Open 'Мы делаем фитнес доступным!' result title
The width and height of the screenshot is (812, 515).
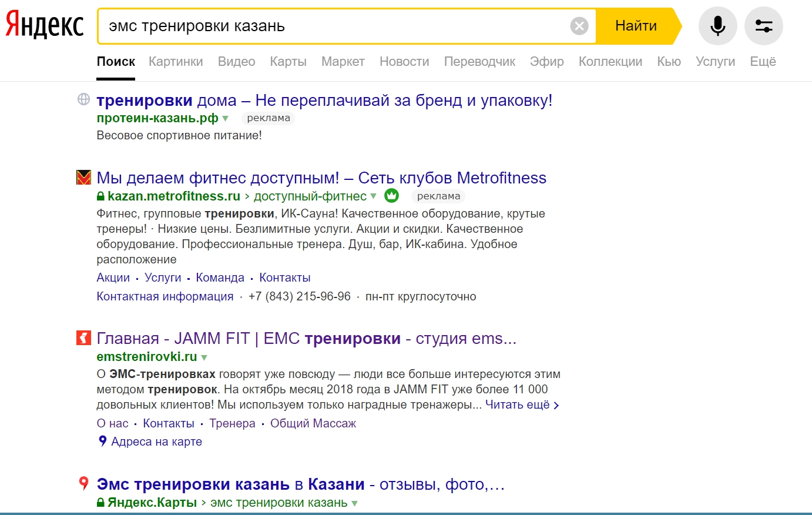pyautogui.click(x=321, y=178)
